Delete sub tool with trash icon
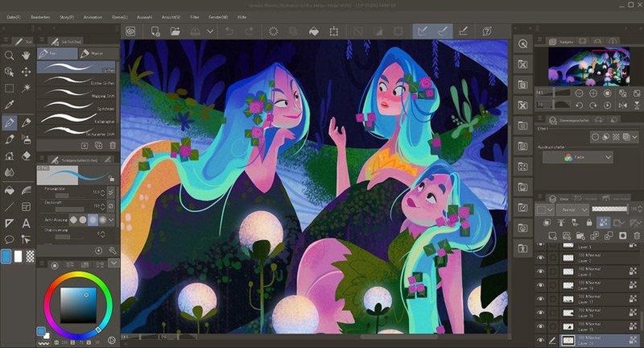This screenshot has height=348, width=644. 113,146
